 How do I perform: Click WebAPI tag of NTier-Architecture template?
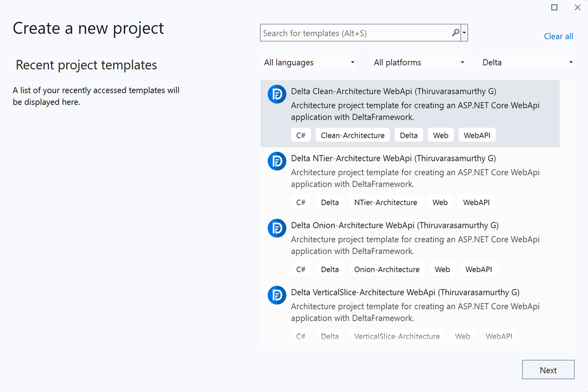[476, 202]
